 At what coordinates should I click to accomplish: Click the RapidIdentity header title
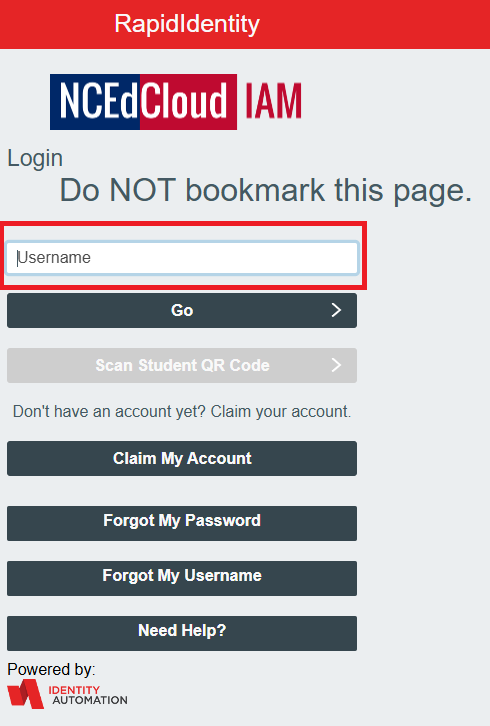pyautogui.click(x=187, y=24)
